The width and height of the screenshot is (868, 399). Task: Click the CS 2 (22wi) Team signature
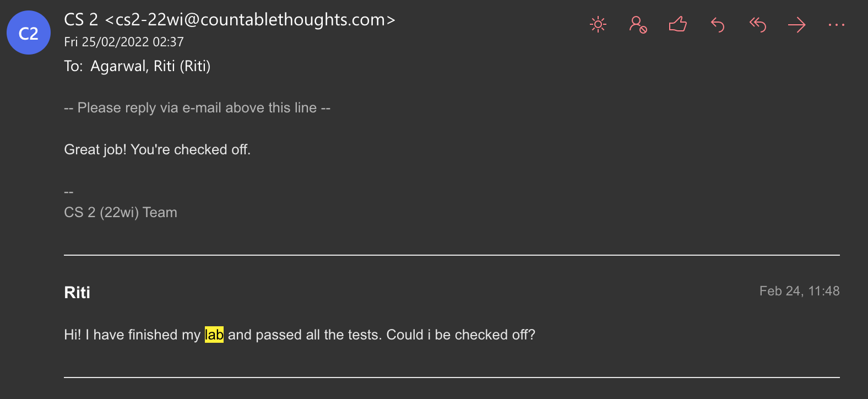point(121,212)
